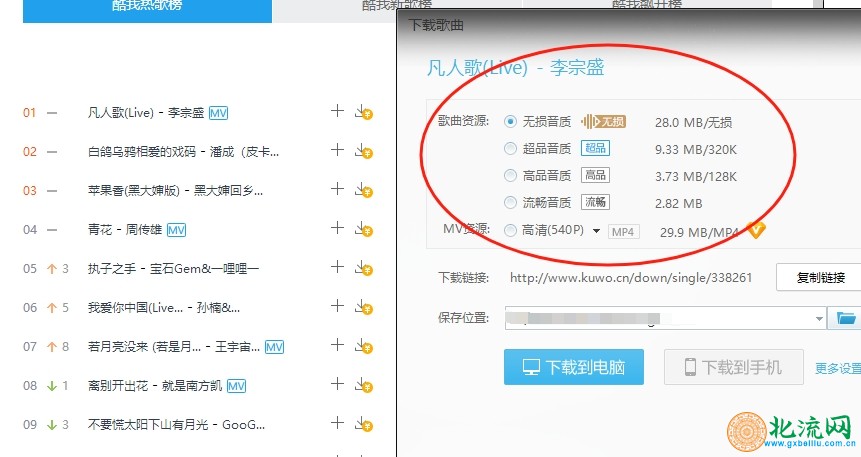Click song title 苹果香(黑大婶版)
The width and height of the screenshot is (861, 457).
point(175,191)
